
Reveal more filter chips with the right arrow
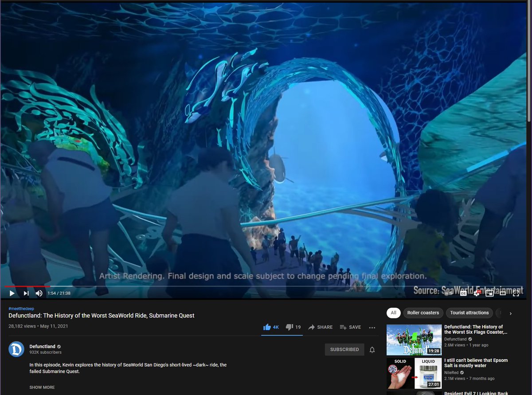[x=510, y=313]
